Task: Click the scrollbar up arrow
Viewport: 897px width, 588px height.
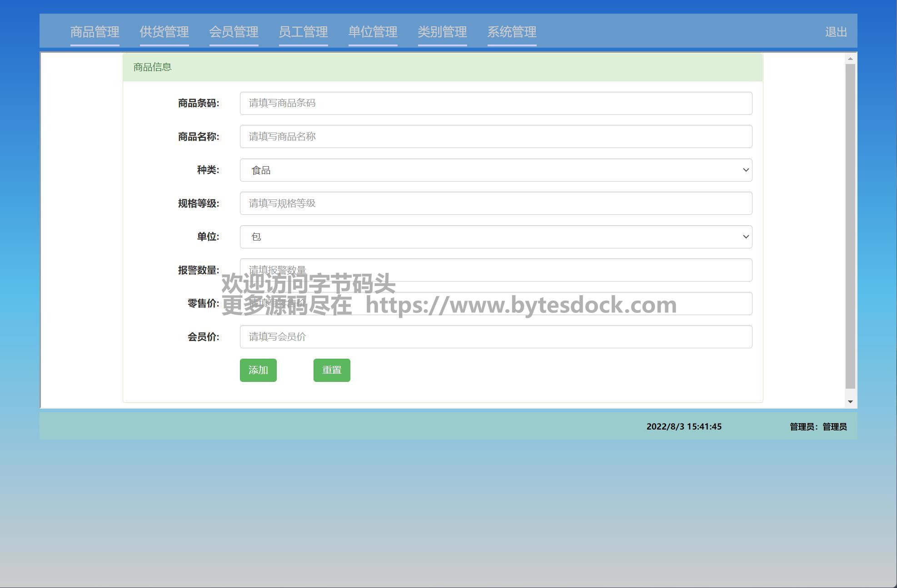Action: 850,59
